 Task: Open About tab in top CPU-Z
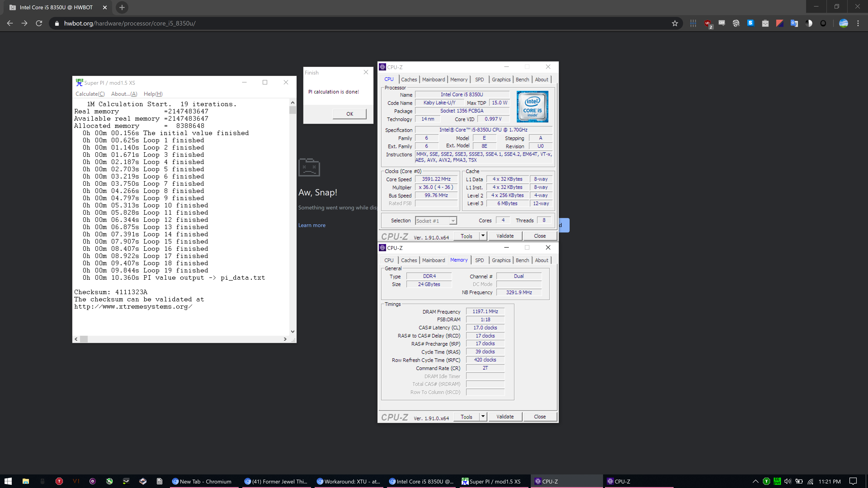tap(542, 80)
